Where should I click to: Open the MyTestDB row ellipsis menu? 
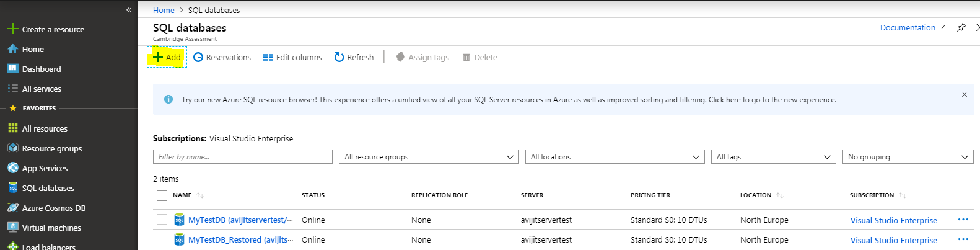pos(963,220)
